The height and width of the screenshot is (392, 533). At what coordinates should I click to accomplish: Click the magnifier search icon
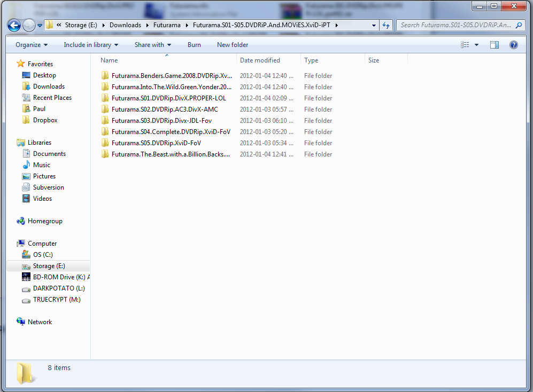click(519, 25)
